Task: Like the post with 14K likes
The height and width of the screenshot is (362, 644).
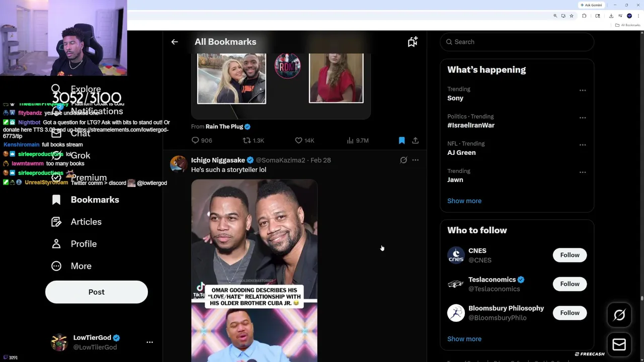Action: pyautogui.click(x=304, y=140)
